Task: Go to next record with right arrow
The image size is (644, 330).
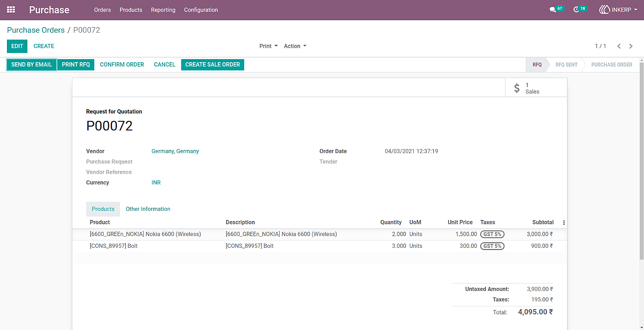Action: coord(631,46)
